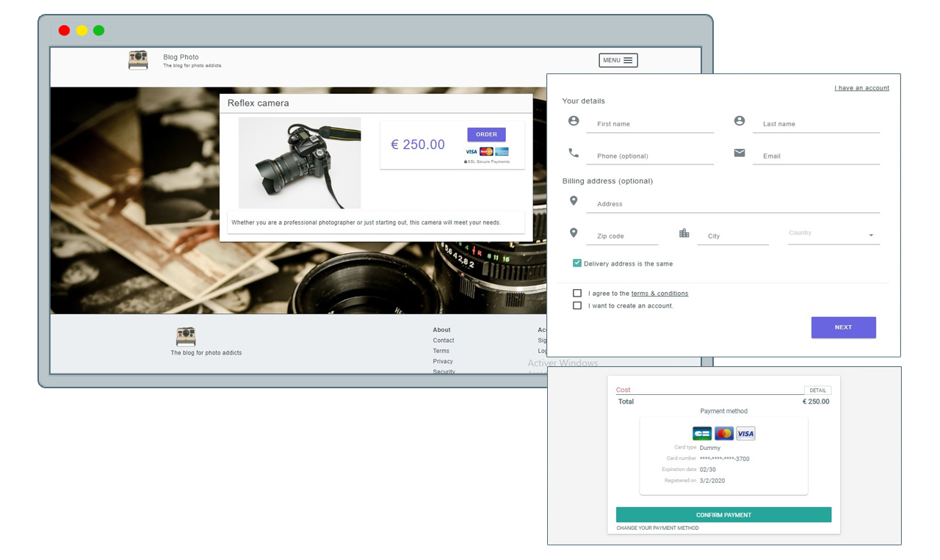Viewport: 940px width, 560px height.
Task: Click the location pin icon beside Address
Action: tap(574, 201)
